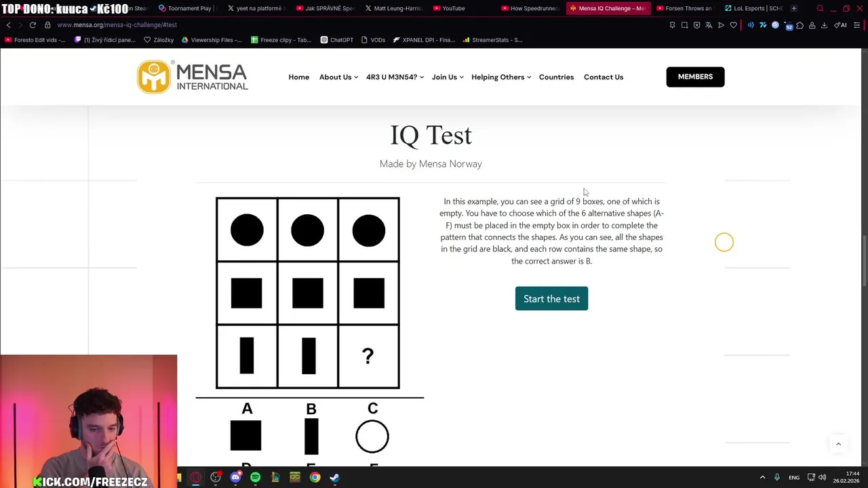
Task: Expand the Join Us dropdown
Action: (448, 77)
